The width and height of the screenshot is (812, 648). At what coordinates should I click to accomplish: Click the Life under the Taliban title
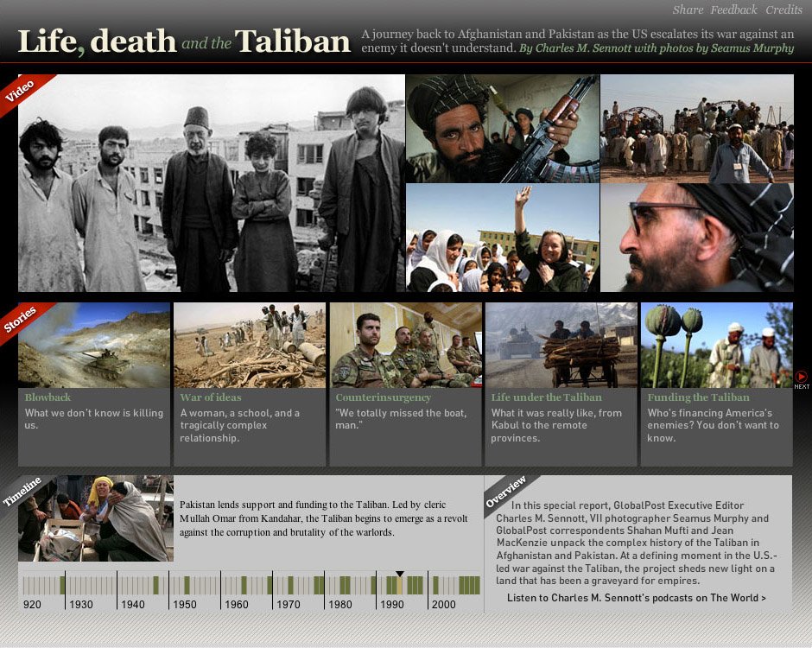tap(547, 397)
